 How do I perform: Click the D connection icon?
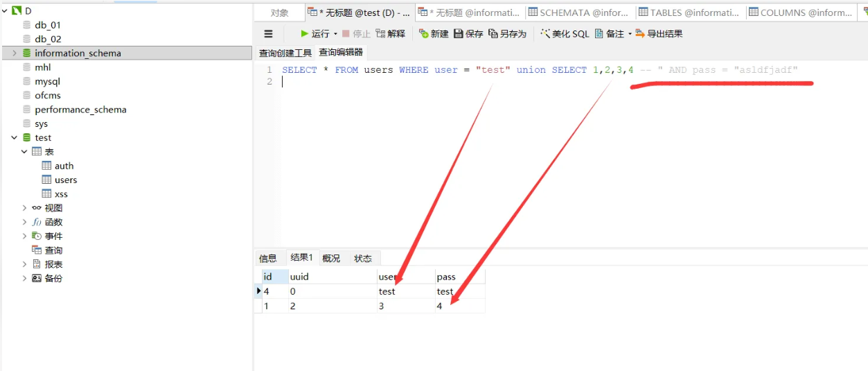point(17,10)
